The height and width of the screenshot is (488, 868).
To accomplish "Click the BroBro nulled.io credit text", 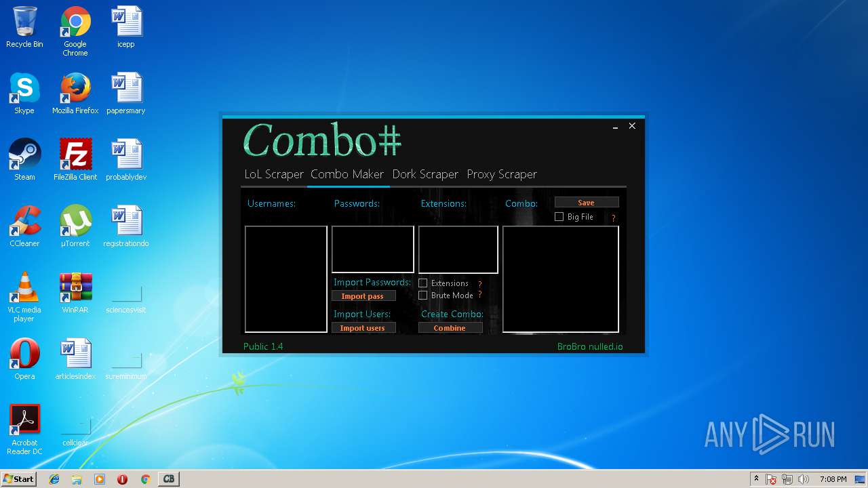I will pyautogui.click(x=590, y=346).
